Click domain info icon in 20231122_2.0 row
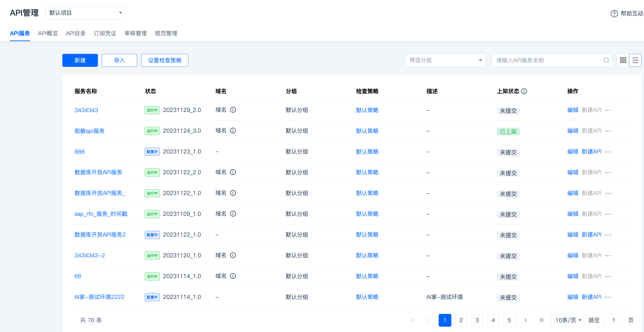 [x=233, y=172]
